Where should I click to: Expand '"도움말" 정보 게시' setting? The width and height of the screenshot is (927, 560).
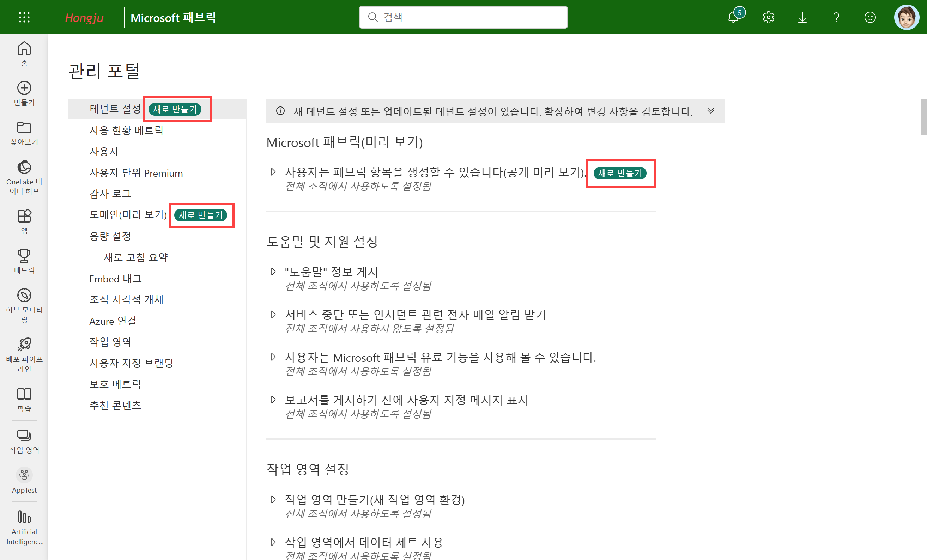click(x=273, y=272)
